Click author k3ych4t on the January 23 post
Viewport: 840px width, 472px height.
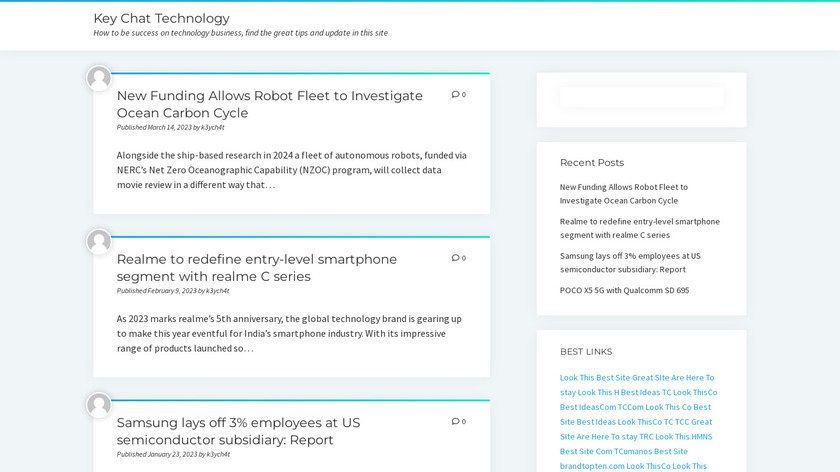click(x=217, y=454)
